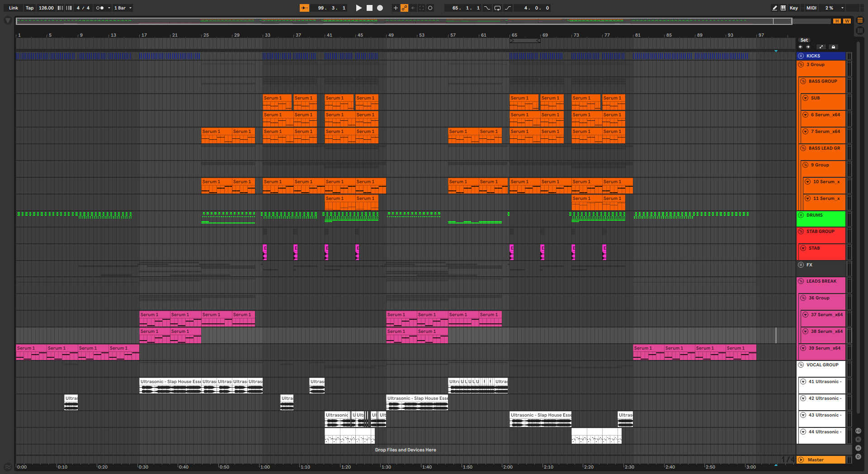This screenshot has width=868, height=474.
Task: Click the tempo Nudge Down bars icon
Action: 60,8
